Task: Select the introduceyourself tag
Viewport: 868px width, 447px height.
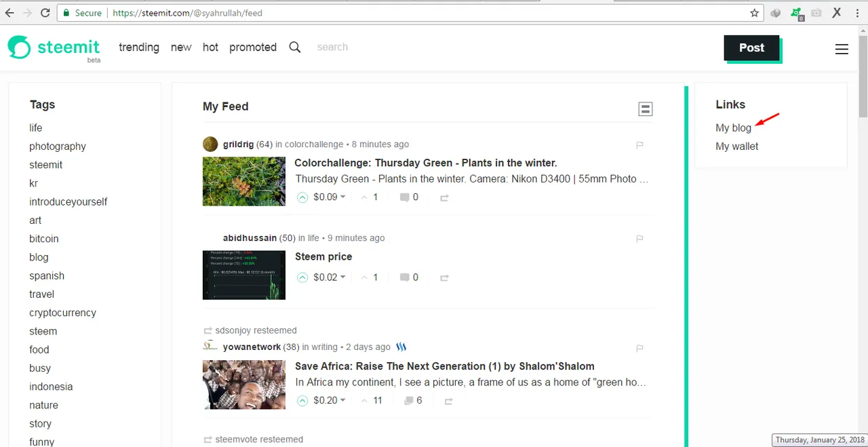Action: 68,202
